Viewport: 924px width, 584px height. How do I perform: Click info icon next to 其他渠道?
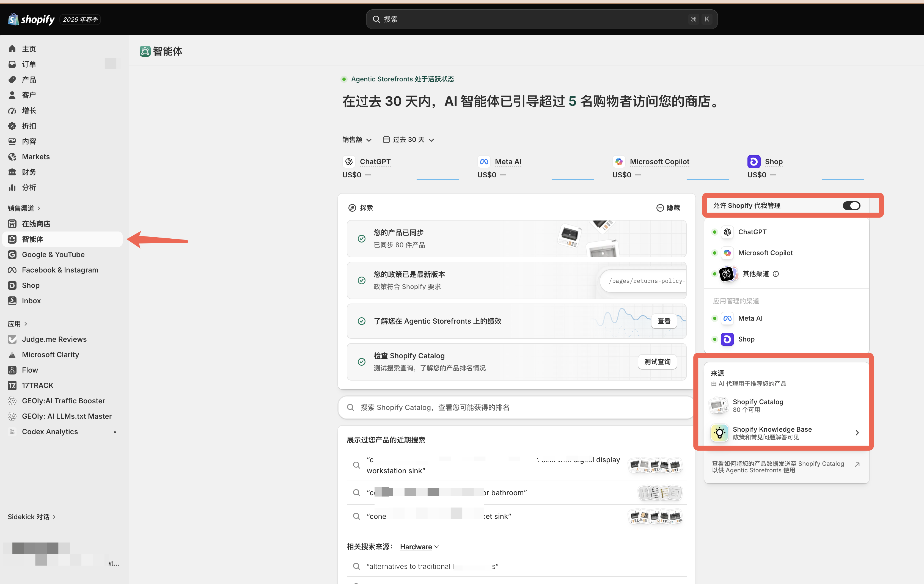click(x=776, y=274)
